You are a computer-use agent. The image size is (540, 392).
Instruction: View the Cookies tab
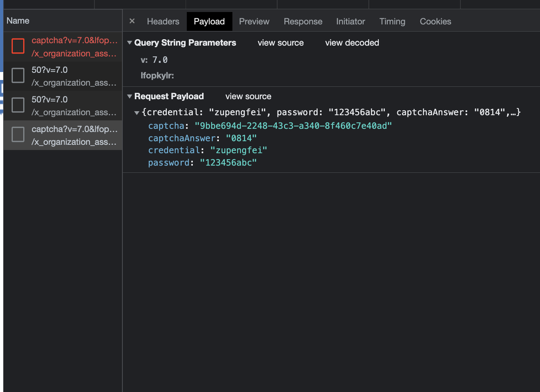point(435,22)
